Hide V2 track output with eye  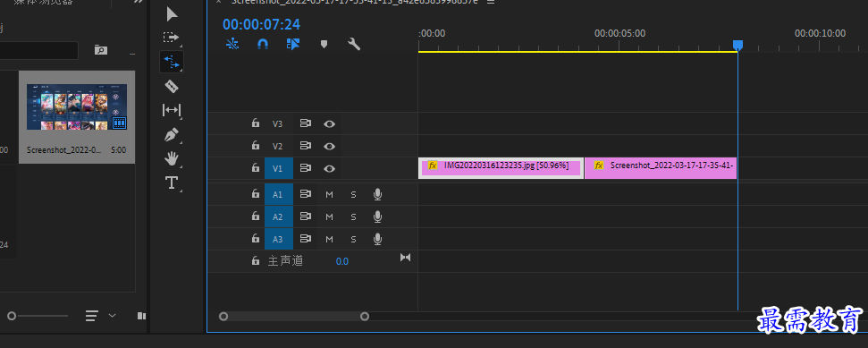[x=329, y=147]
